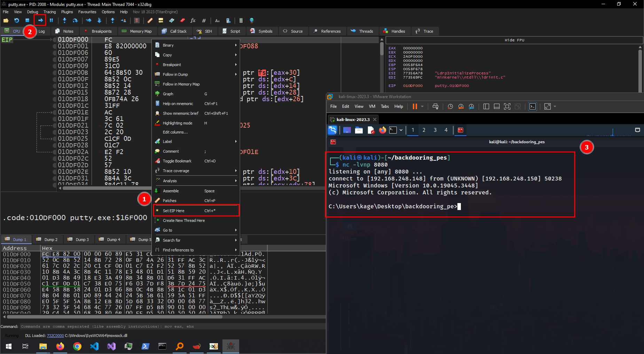
Task: Open the file manager icon in Kali panel
Action: [x=359, y=130]
